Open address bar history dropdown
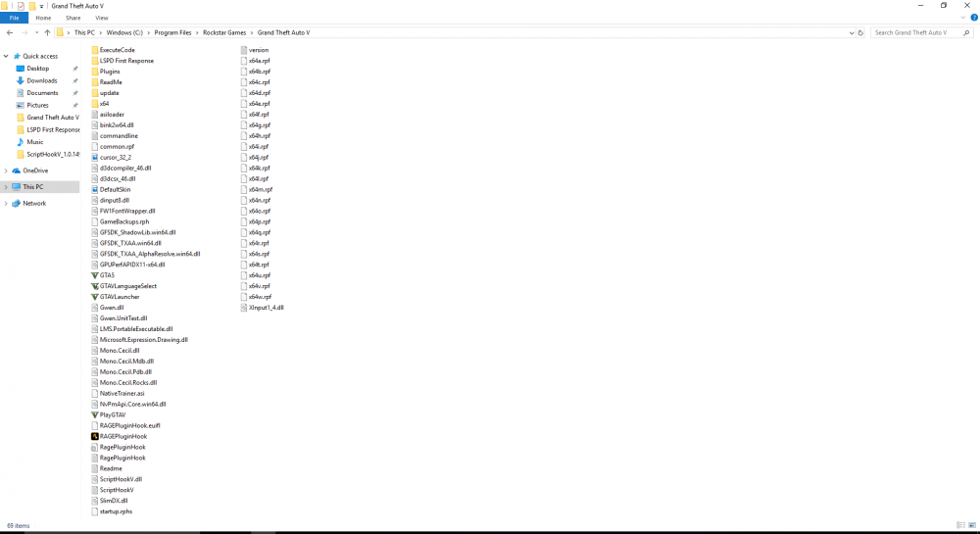The height and width of the screenshot is (534, 980). pos(852,32)
